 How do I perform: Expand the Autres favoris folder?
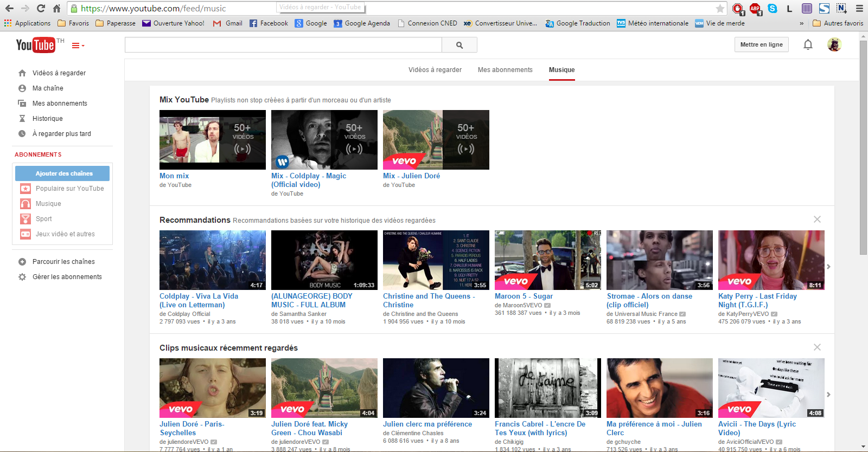click(838, 23)
